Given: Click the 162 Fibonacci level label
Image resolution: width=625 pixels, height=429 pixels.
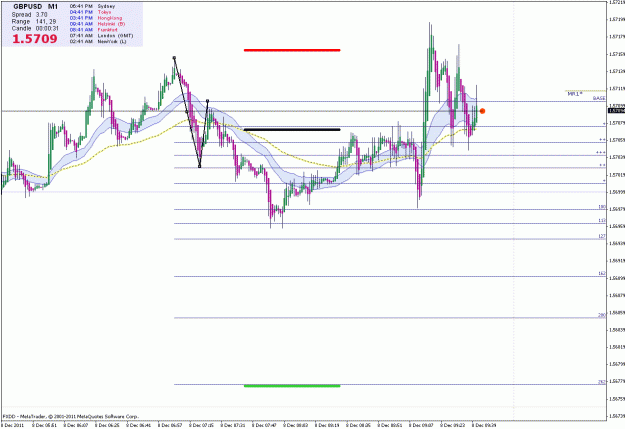Looking at the screenshot, I should pos(602,274).
